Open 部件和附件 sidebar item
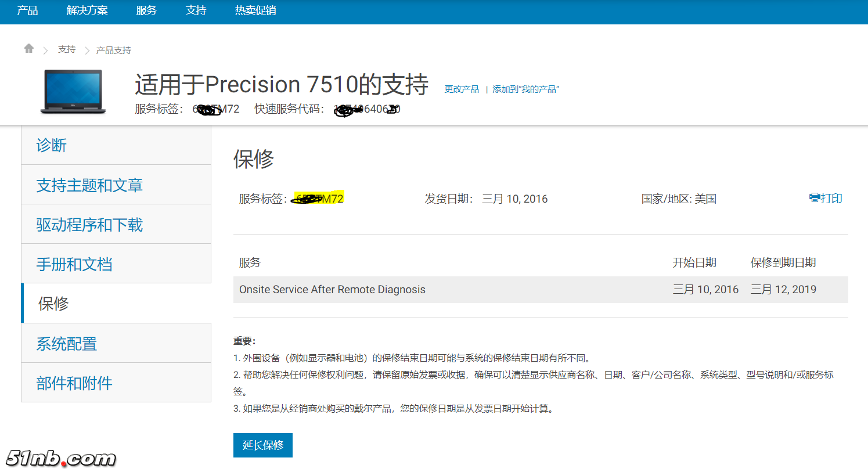 point(74,383)
